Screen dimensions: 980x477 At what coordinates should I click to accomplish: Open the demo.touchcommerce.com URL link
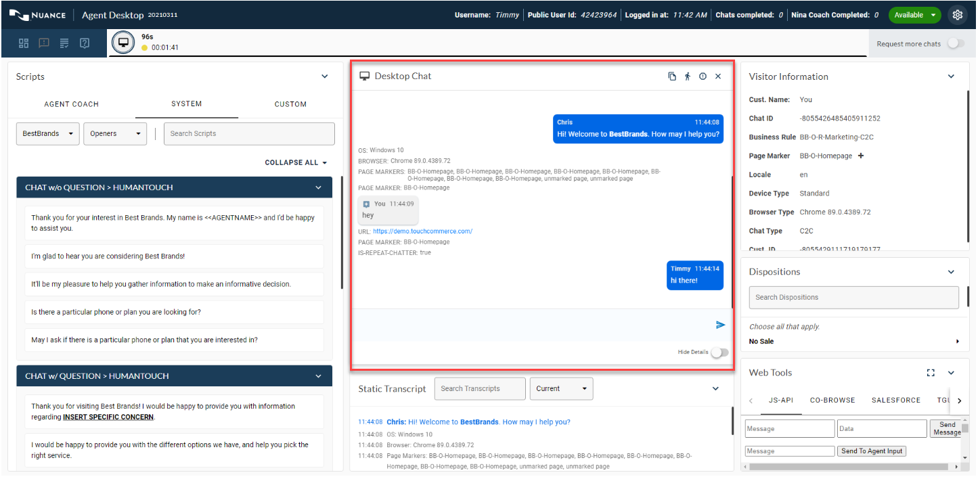pyautogui.click(x=422, y=231)
